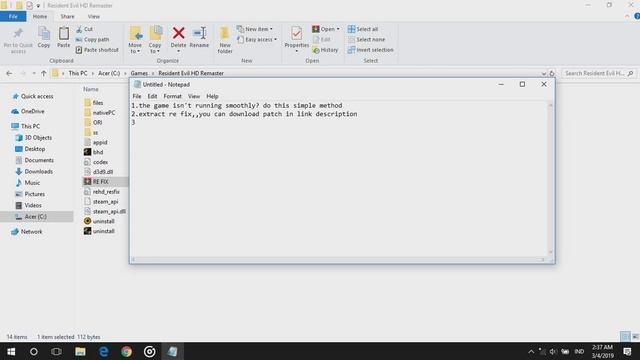Go up one folder level
The image size is (640, 360).
(x=44, y=73)
